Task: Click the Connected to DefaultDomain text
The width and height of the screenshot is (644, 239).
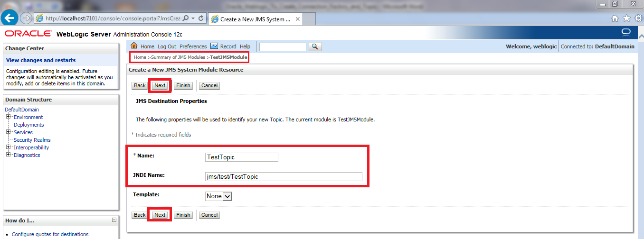Action: (x=597, y=46)
